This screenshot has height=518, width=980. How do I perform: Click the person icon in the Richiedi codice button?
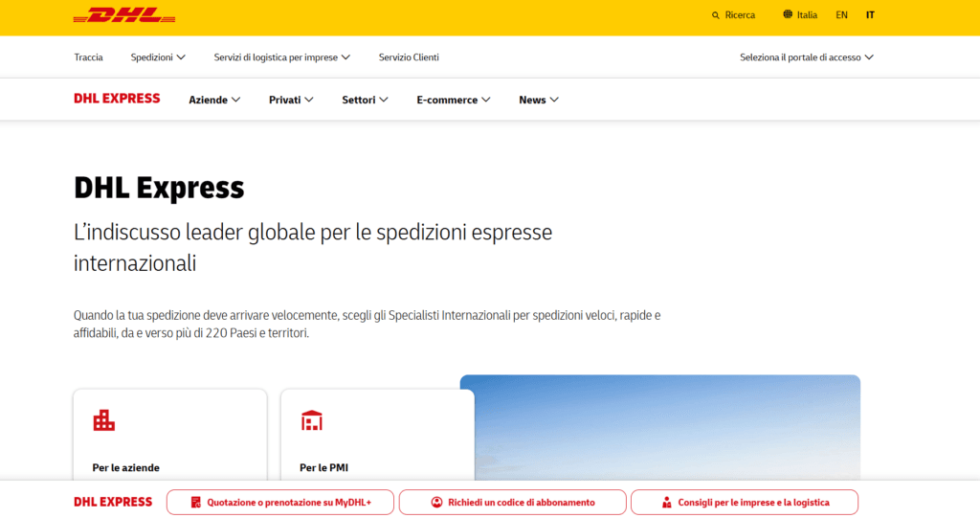(x=436, y=503)
